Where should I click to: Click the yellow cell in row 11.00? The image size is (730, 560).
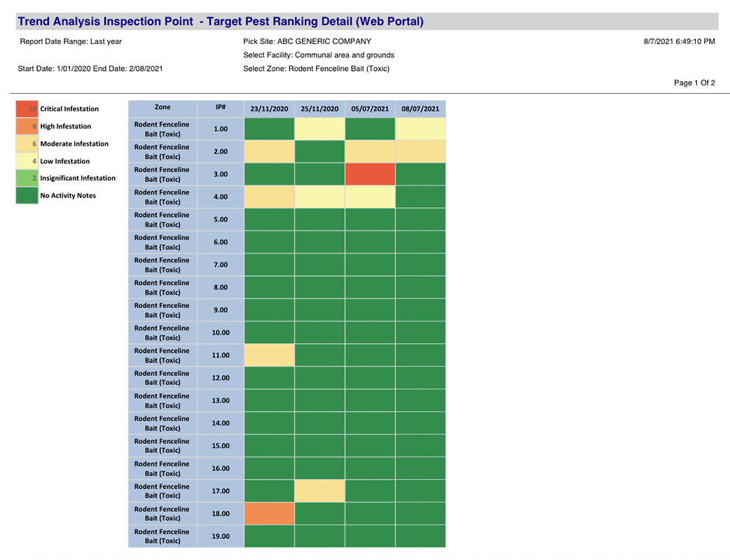(269, 356)
